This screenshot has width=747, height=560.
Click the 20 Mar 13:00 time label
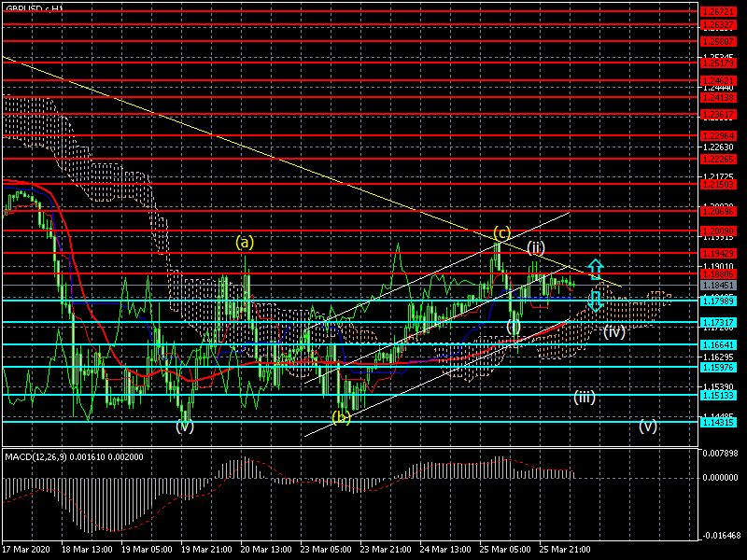click(x=267, y=549)
